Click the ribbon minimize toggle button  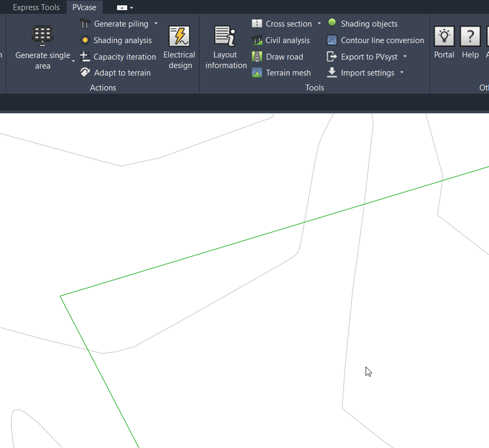tap(122, 8)
